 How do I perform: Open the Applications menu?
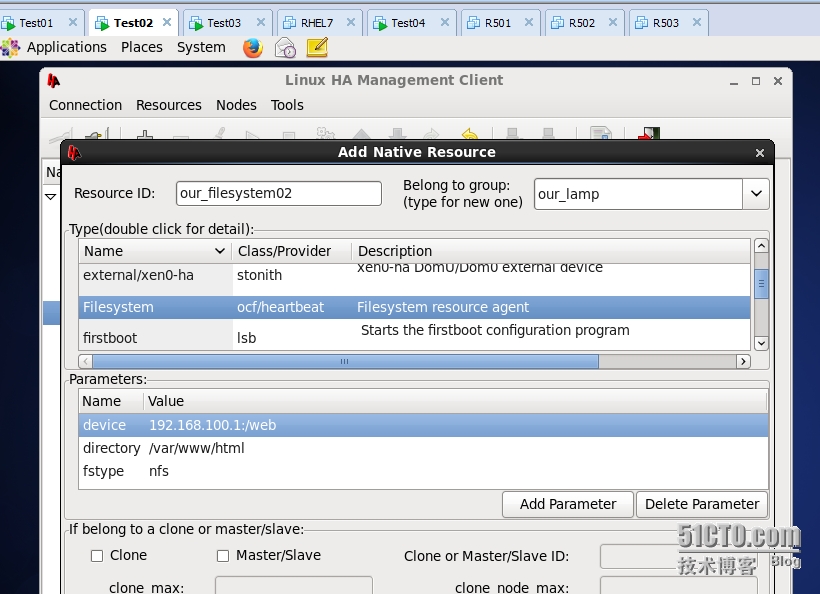click(x=66, y=47)
